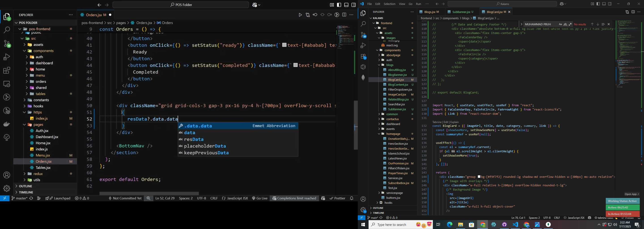Open Source Control with 39 badge in Kalams
Image resolution: width=644 pixels, height=229 pixels.
[x=363, y=35]
